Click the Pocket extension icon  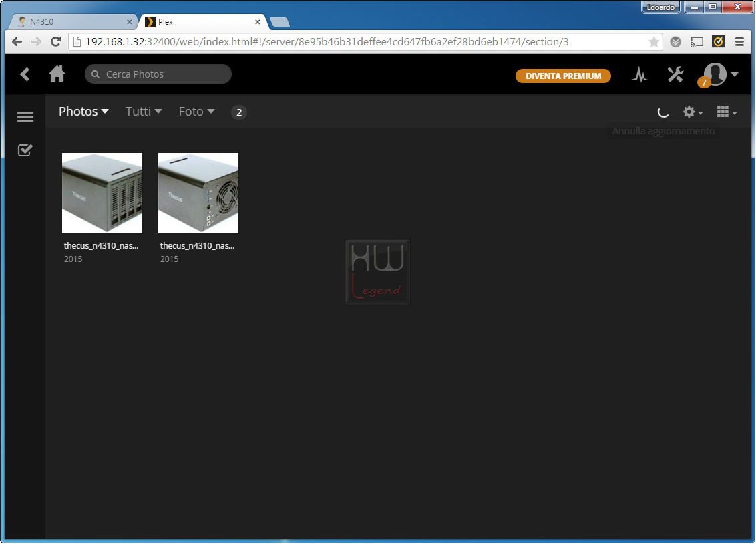[x=675, y=42]
